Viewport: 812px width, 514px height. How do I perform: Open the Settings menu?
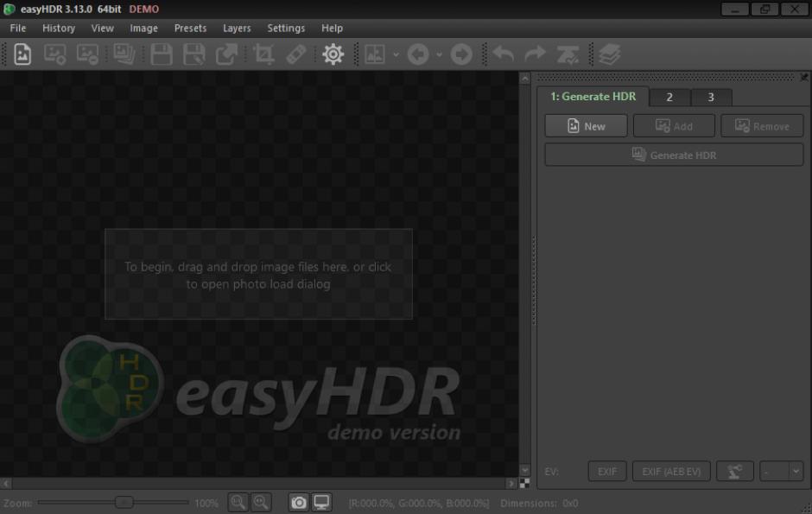286,28
